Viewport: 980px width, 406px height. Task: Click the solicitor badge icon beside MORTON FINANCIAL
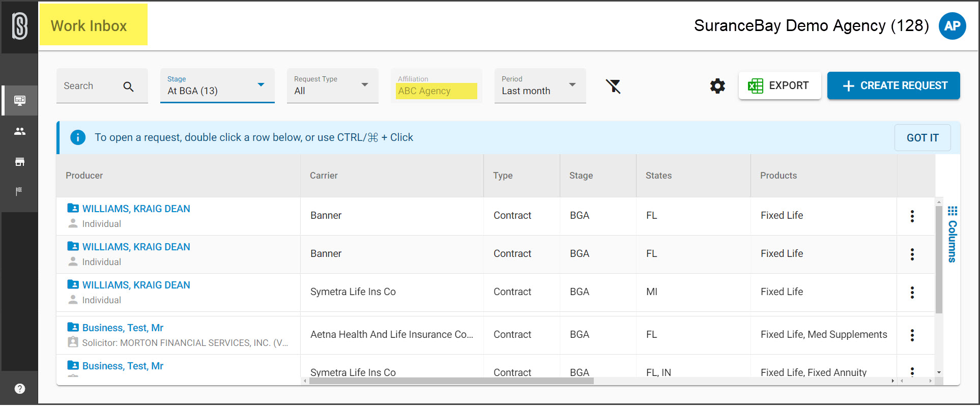pyautogui.click(x=73, y=342)
